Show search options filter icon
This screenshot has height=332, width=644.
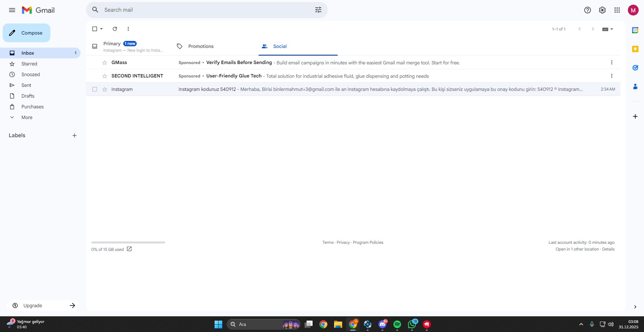(318, 10)
